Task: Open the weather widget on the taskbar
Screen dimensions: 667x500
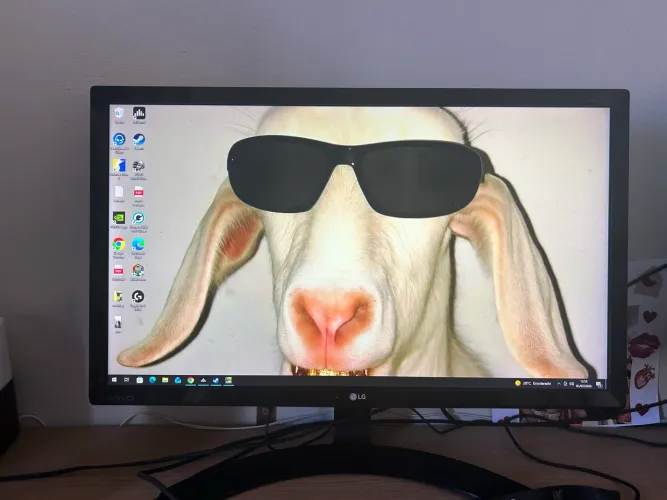Action: (533, 383)
